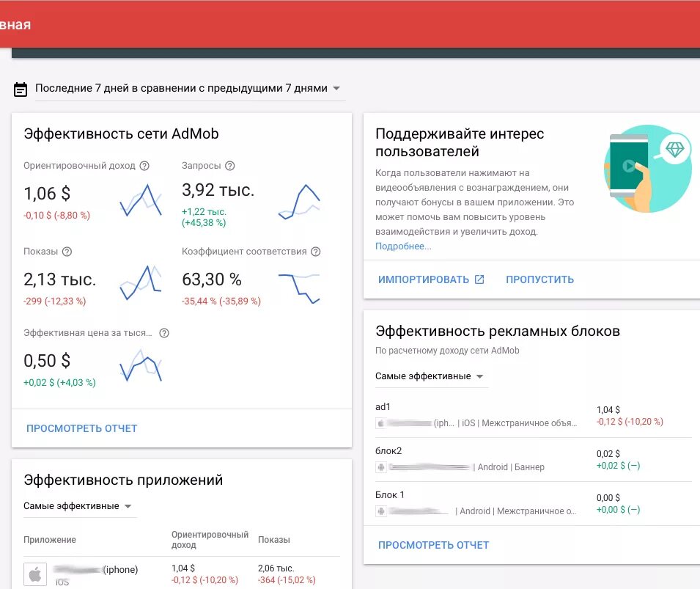
Task: Click the Приложение column header
Action: coord(50,540)
